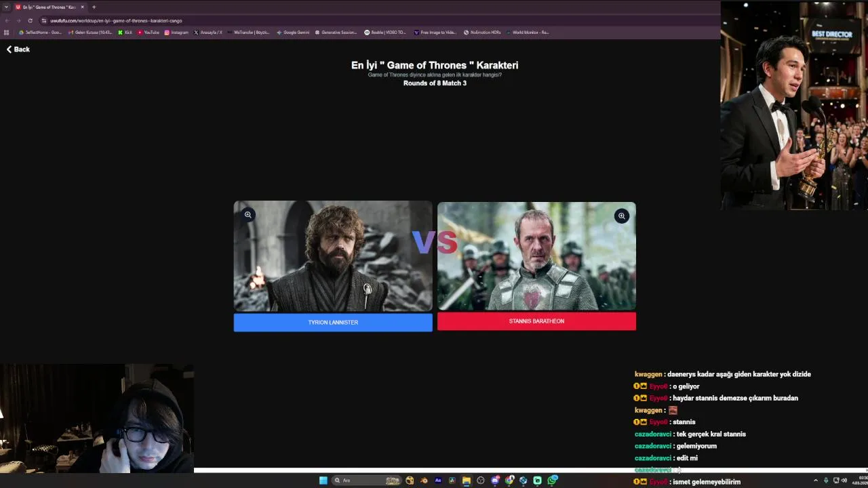Vote for Tyrion Lannister blue button
The width and height of the screenshot is (868, 488).
pyautogui.click(x=333, y=323)
